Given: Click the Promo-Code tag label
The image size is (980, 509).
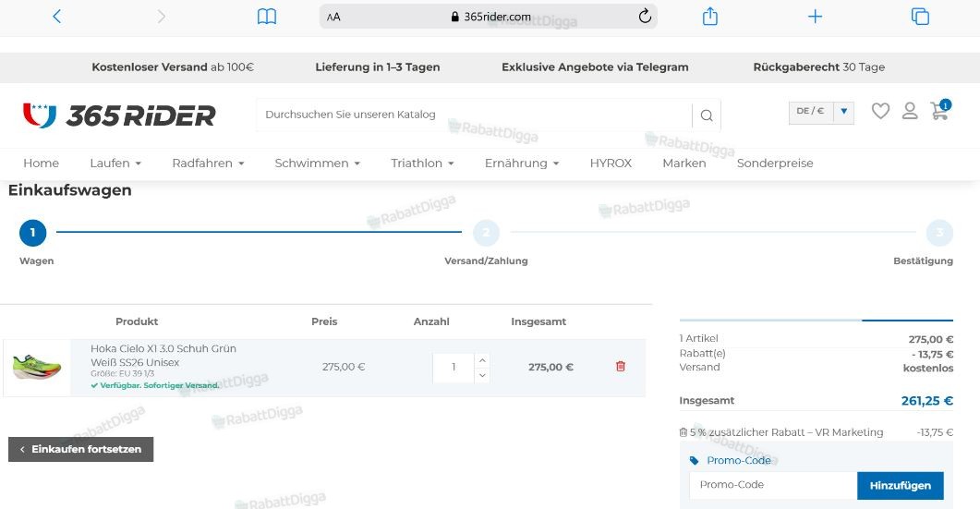Looking at the screenshot, I should (730, 460).
